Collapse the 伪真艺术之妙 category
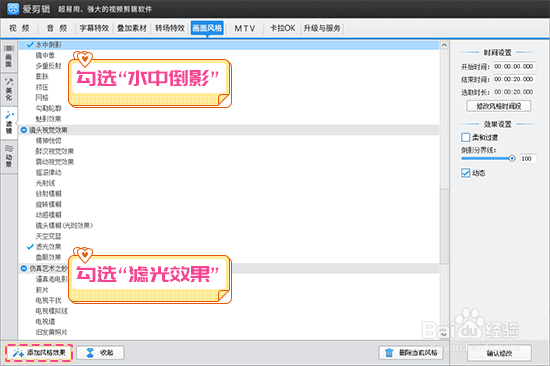Screen dimensions: 550x366 24,268
